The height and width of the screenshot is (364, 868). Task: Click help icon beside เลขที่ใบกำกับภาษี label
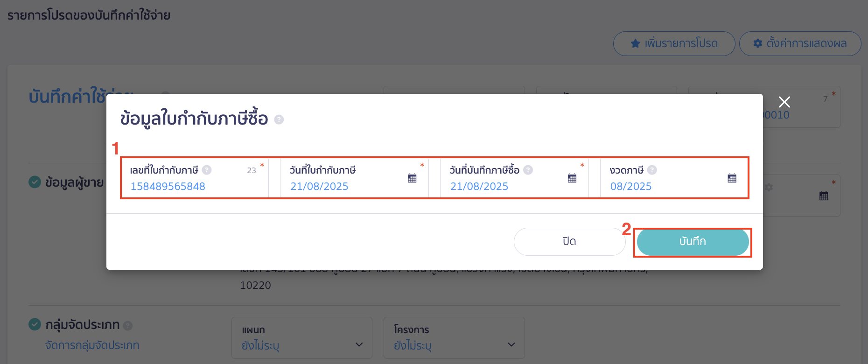tap(207, 170)
